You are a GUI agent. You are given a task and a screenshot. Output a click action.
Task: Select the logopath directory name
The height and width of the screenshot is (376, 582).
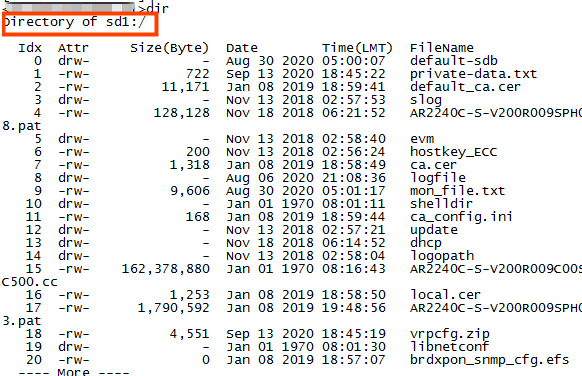coord(442,256)
